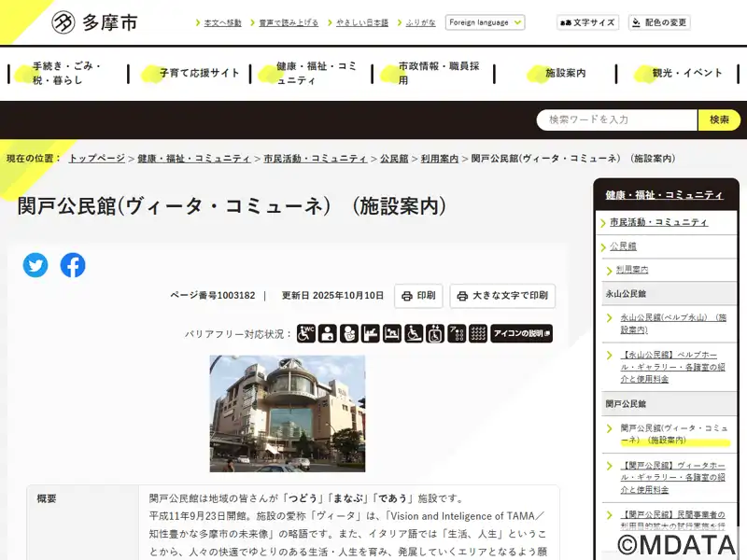Open the 配色の変更 color scheme setting
Image resolution: width=747 pixels, height=560 pixels.
pos(659,22)
